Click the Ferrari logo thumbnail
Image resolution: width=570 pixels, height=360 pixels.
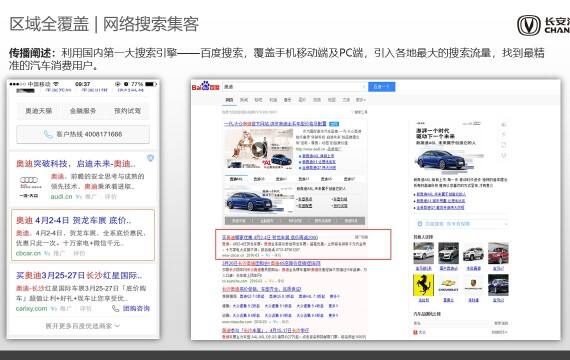click(x=424, y=285)
